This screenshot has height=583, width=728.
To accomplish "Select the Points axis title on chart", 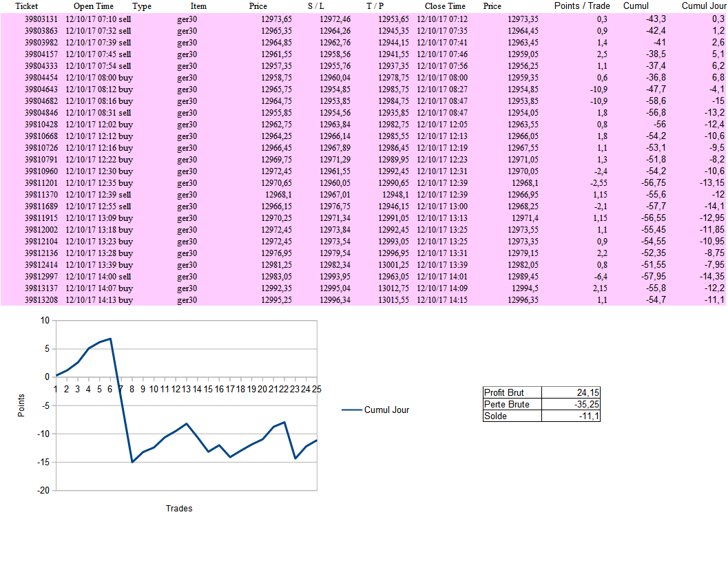I will coord(21,405).
